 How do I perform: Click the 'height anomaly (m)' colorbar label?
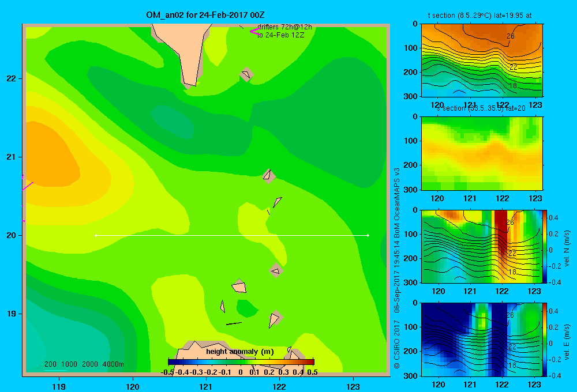(x=240, y=352)
